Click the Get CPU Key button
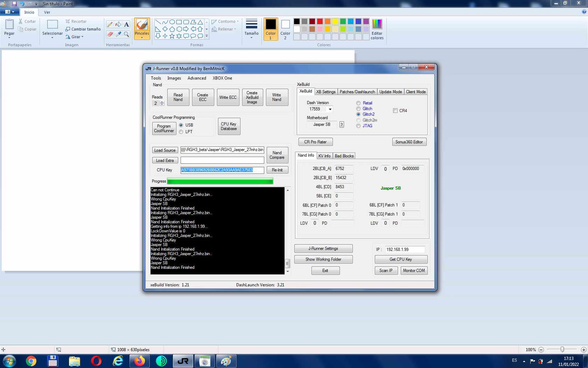The width and height of the screenshot is (588, 368). (401, 259)
